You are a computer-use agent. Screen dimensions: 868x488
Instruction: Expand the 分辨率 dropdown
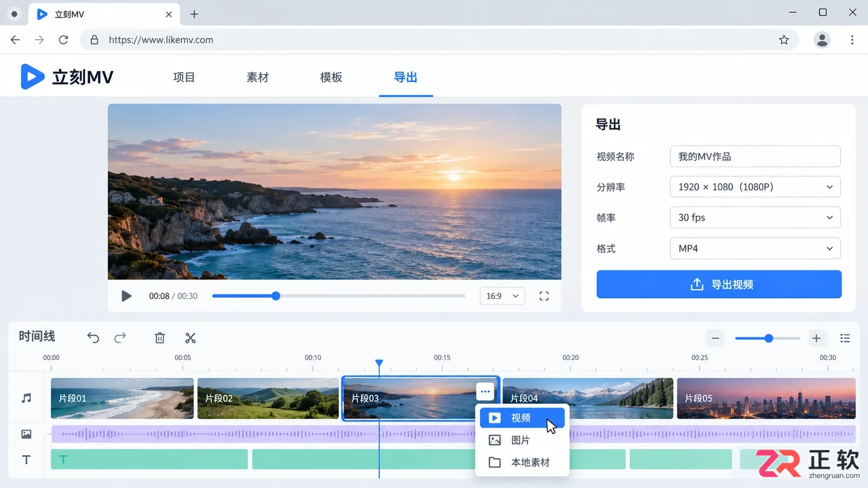(x=755, y=187)
